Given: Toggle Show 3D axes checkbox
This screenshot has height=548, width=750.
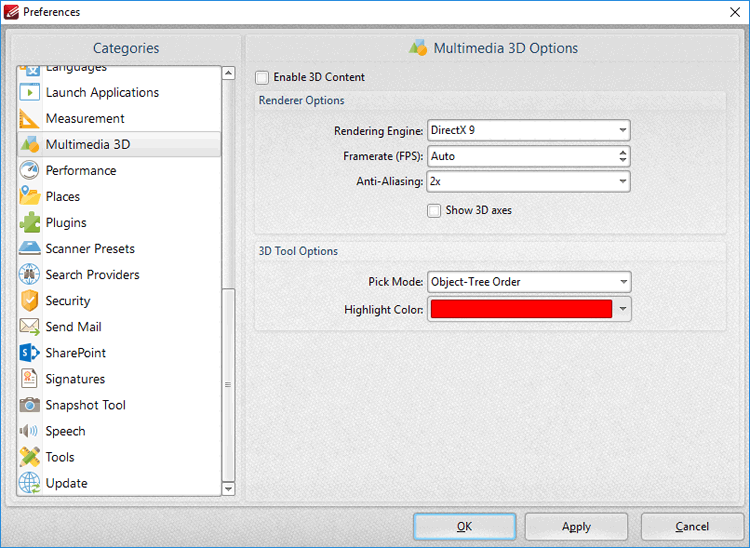Looking at the screenshot, I should click(434, 210).
